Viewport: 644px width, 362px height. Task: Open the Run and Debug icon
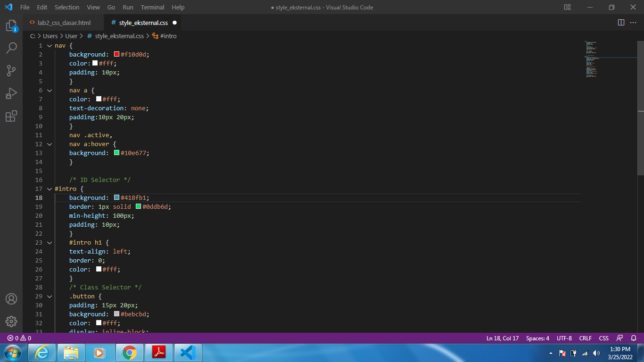click(x=11, y=93)
